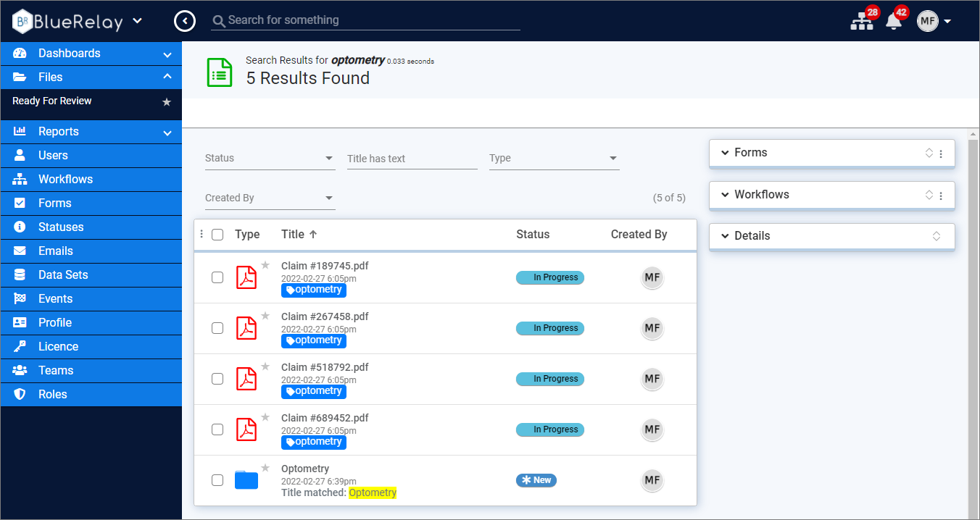
Task: Open Forms in the sidebar
Action: pos(91,203)
